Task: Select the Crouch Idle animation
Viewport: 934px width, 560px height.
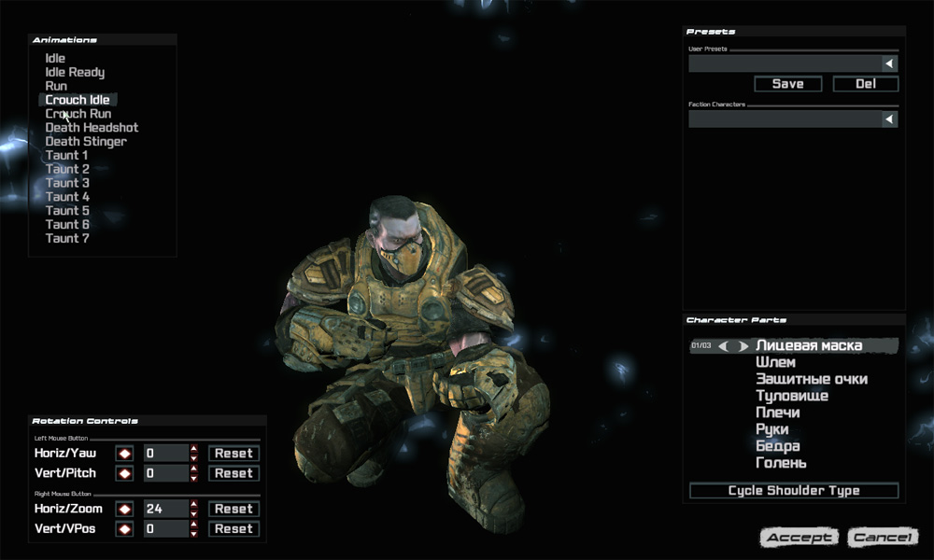Action: 78,100
